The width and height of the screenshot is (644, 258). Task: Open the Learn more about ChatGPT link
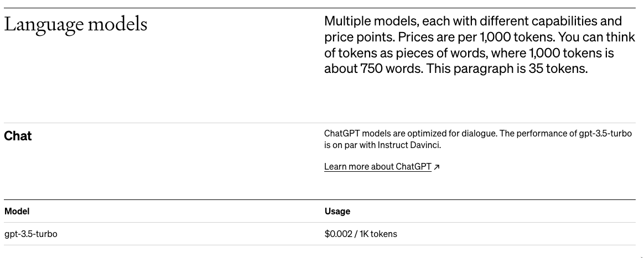[377, 166]
